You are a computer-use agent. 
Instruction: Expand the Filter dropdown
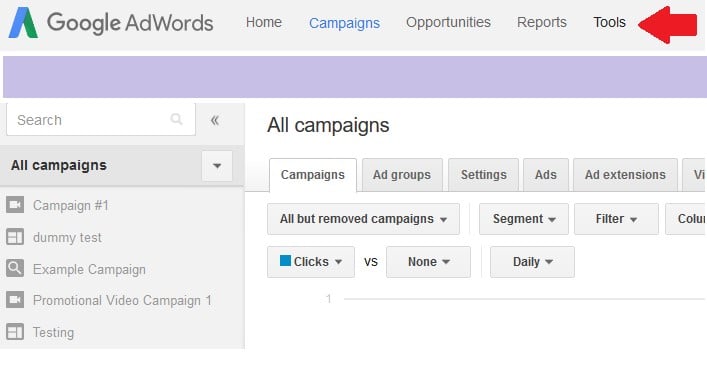click(x=616, y=219)
